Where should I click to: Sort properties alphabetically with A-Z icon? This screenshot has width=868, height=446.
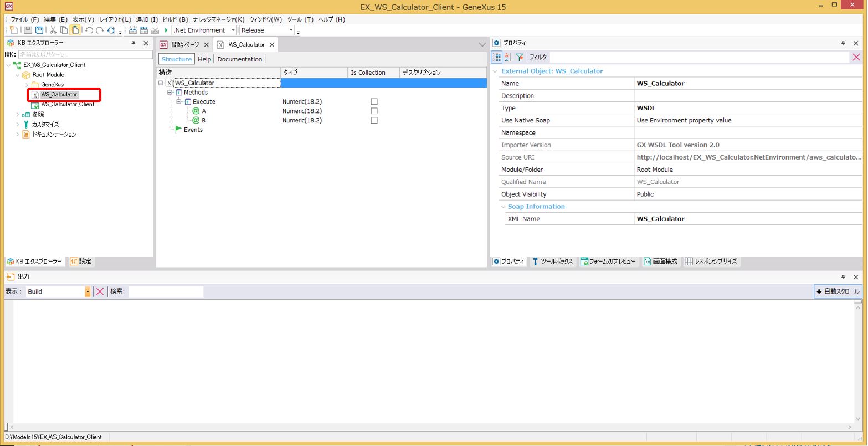[508, 57]
